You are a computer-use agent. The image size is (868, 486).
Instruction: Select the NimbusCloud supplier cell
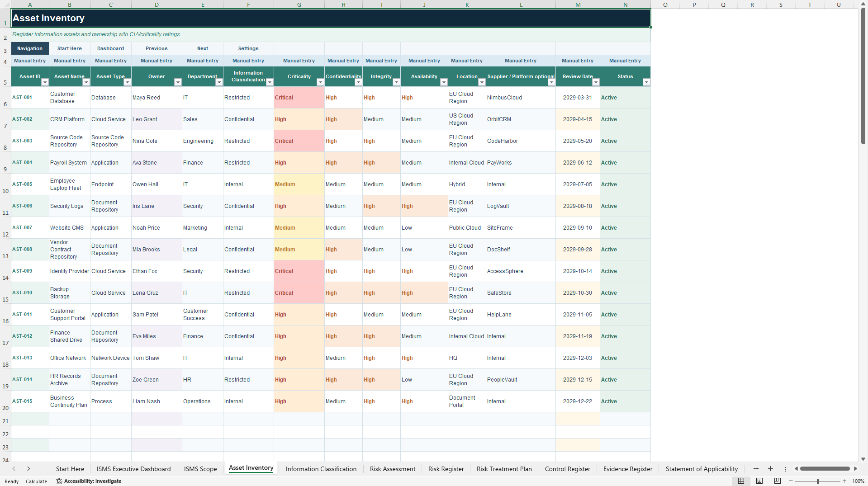pos(521,98)
